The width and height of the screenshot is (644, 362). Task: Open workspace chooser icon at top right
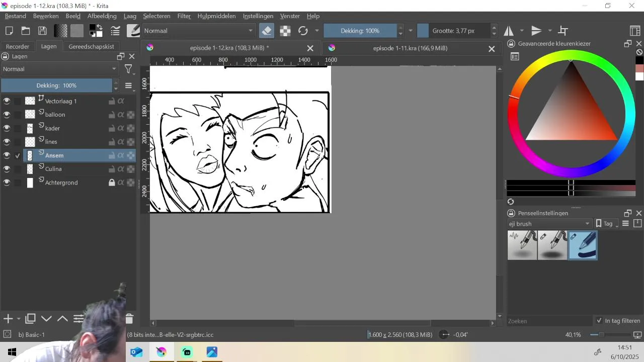click(635, 31)
